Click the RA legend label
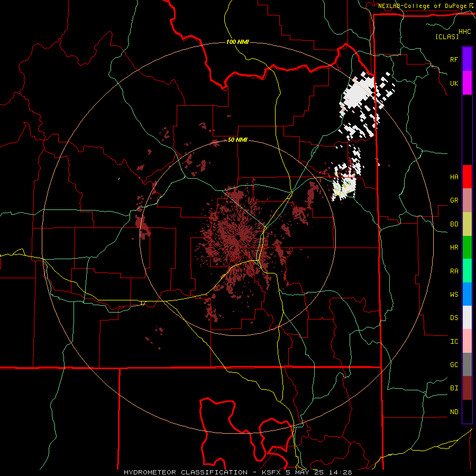 pos(454,271)
